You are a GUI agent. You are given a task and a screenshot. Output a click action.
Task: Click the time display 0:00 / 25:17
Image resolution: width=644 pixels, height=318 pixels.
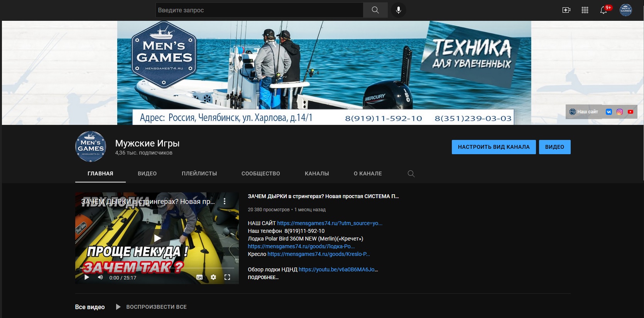tap(123, 278)
